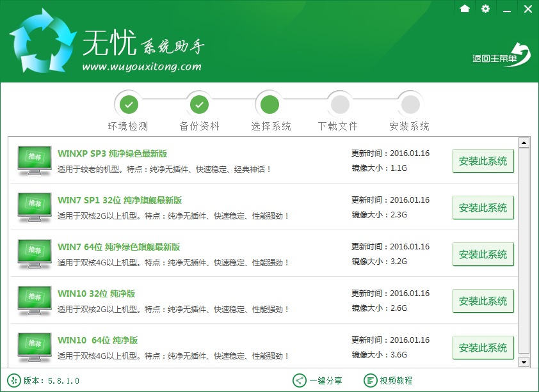
Task: Click the 环境检测 step label
Action: 128,127
